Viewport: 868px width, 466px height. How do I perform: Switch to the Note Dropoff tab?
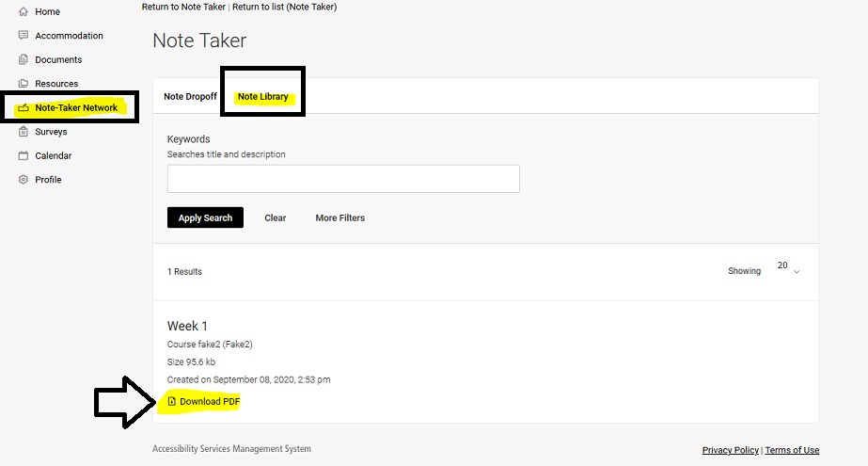pos(190,97)
